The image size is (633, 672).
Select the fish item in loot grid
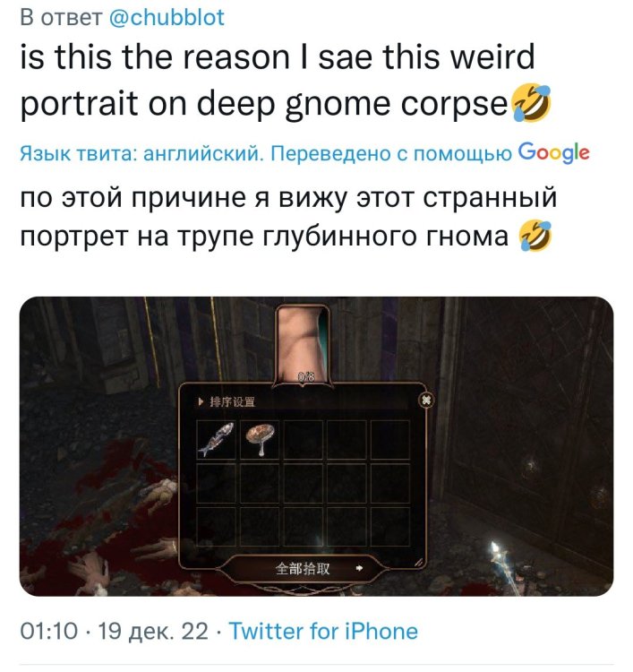tap(217, 440)
